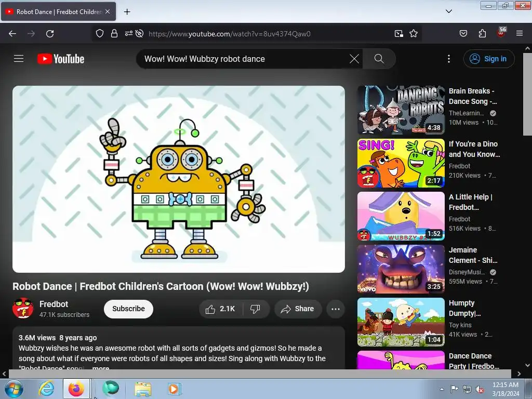Open Jemaine Clement Shiny video thumbnail
532x399 pixels.
[401, 269]
